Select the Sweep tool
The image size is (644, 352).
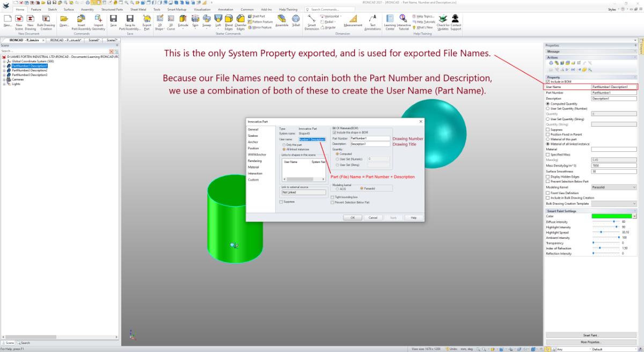click(207, 18)
